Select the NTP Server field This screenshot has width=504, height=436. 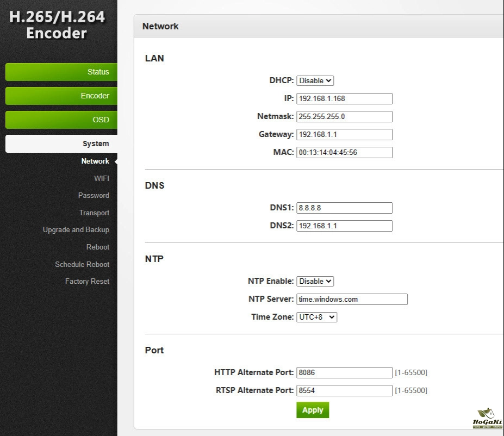click(352, 299)
